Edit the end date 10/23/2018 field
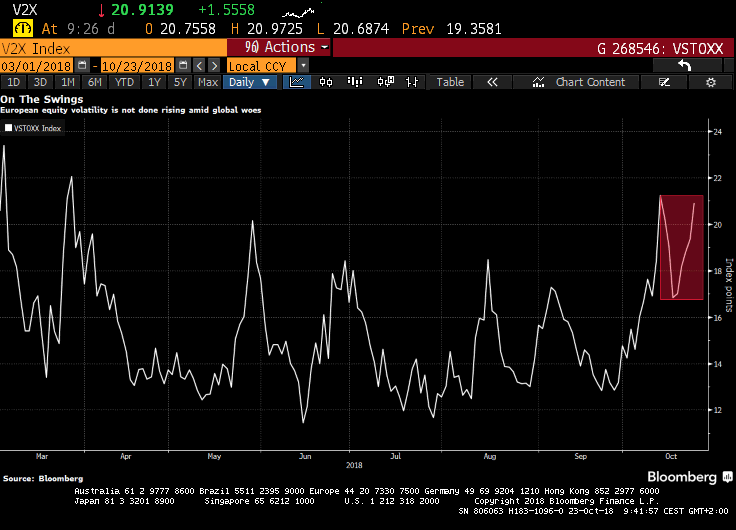This screenshot has width=736, height=530. (137, 66)
